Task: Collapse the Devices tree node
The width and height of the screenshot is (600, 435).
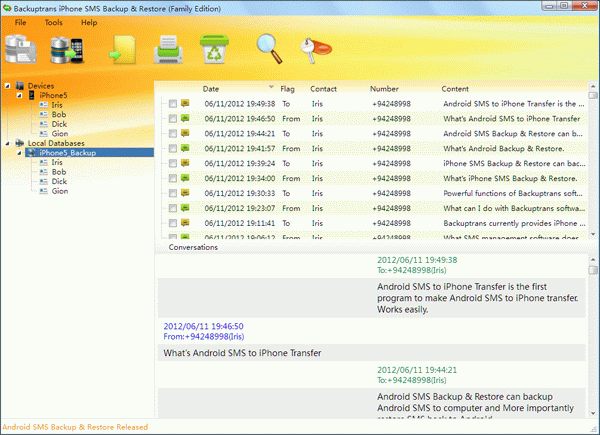Action: point(8,86)
